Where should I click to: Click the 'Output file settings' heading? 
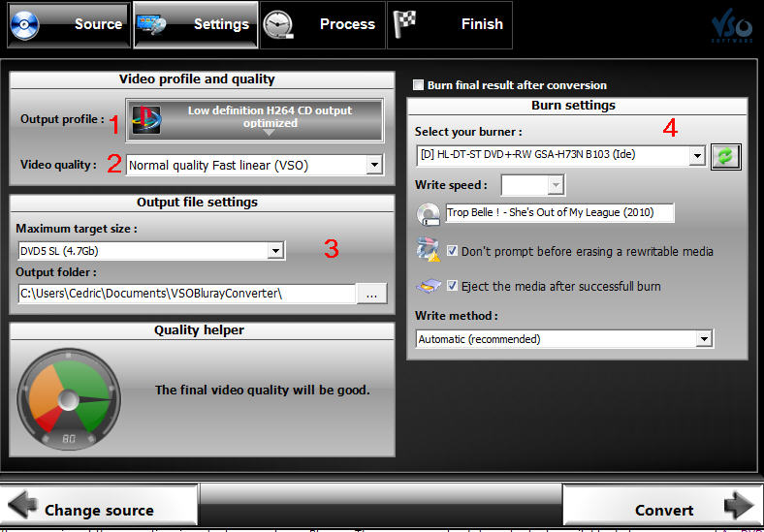pyautogui.click(x=197, y=203)
